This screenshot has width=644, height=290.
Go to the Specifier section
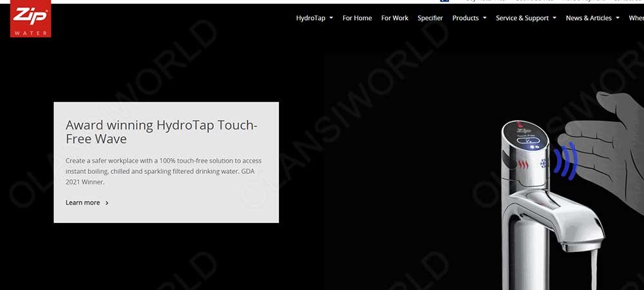point(430,18)
